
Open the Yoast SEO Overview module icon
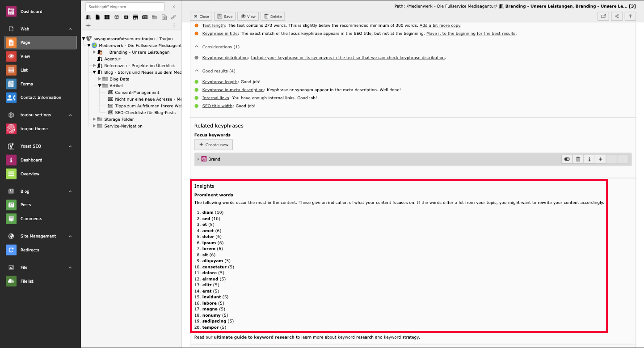click(x=11, y=174)
